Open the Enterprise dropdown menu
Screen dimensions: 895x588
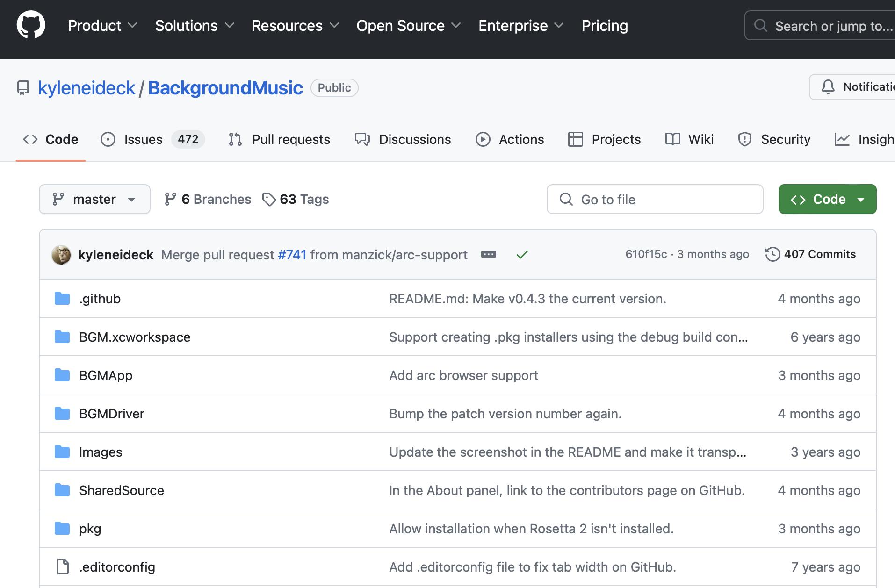[521, 26]
